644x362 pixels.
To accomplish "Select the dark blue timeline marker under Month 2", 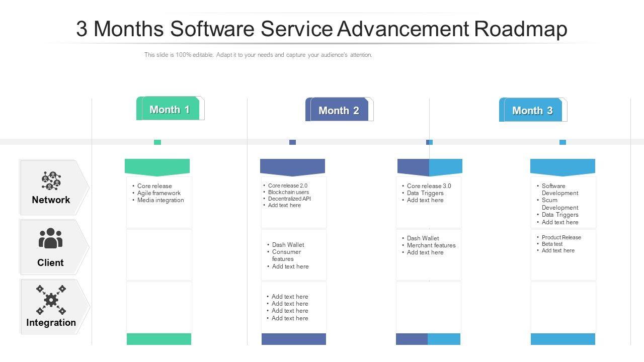I will click(292, 142).
